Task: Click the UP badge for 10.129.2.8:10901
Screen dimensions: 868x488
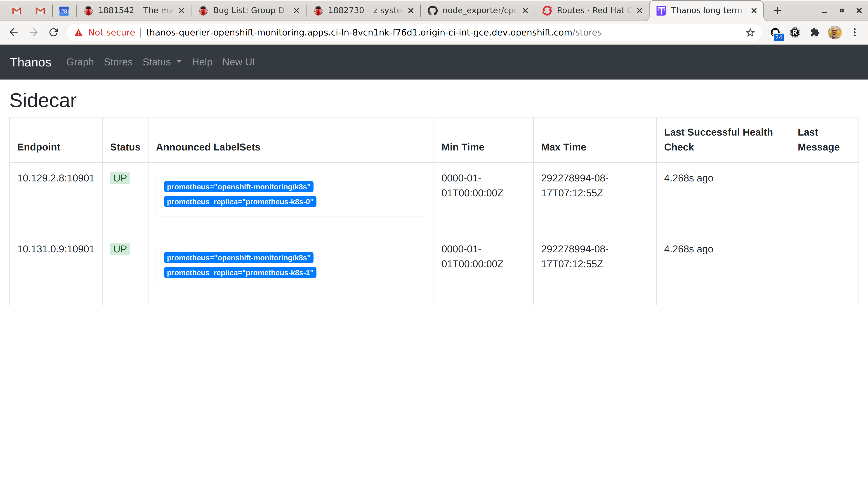Action: click(120, 178)
